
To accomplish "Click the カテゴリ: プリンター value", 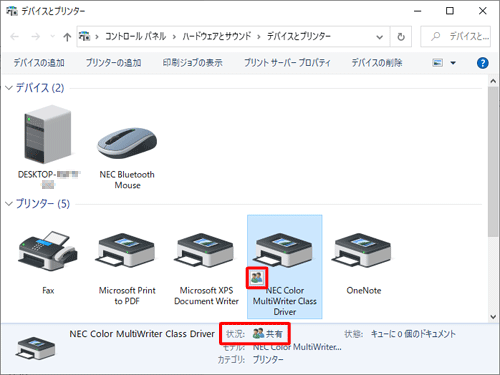I will tap(268, 359).
